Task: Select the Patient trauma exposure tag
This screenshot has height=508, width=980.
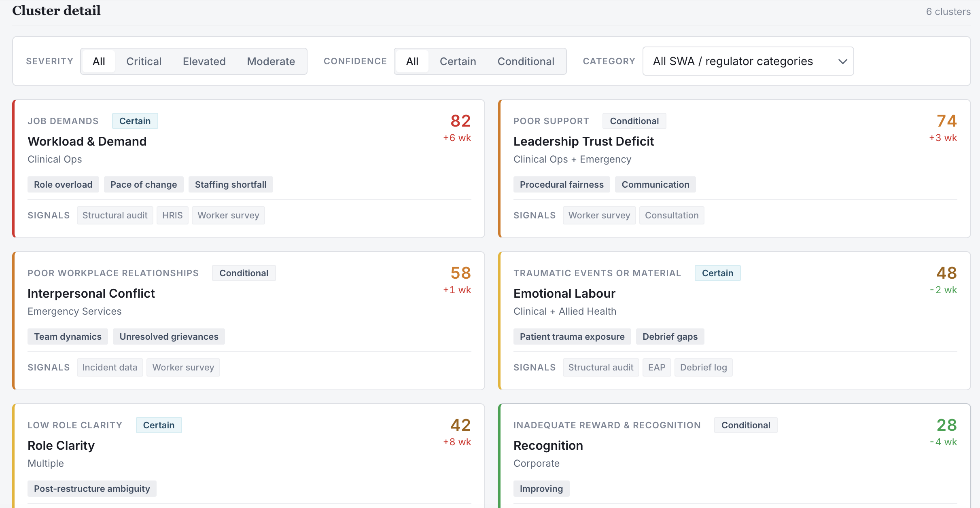Action: (572, 337)
